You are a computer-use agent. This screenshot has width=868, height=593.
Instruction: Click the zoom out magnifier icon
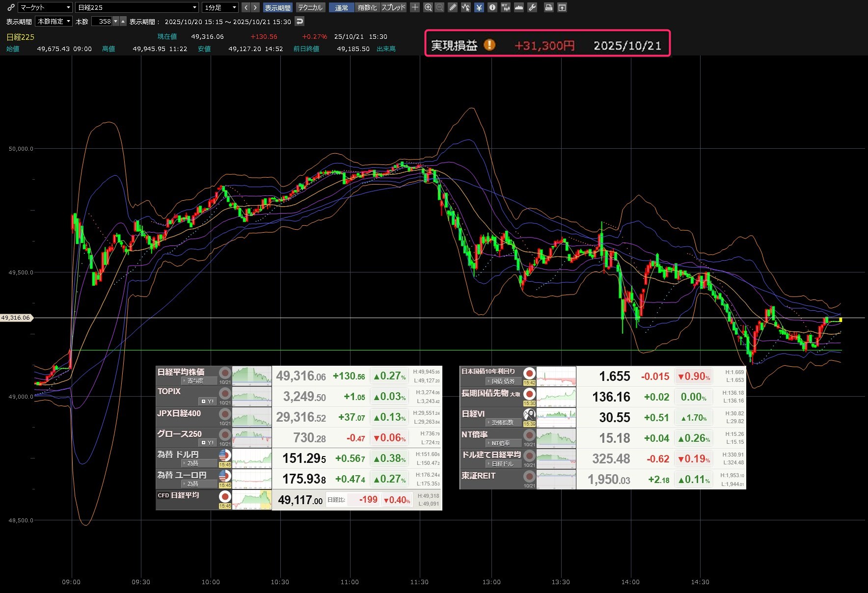(x=439, y=7)
